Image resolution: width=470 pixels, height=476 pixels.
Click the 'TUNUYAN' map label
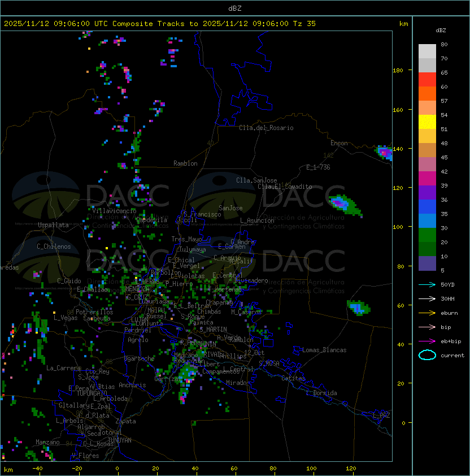120,440
